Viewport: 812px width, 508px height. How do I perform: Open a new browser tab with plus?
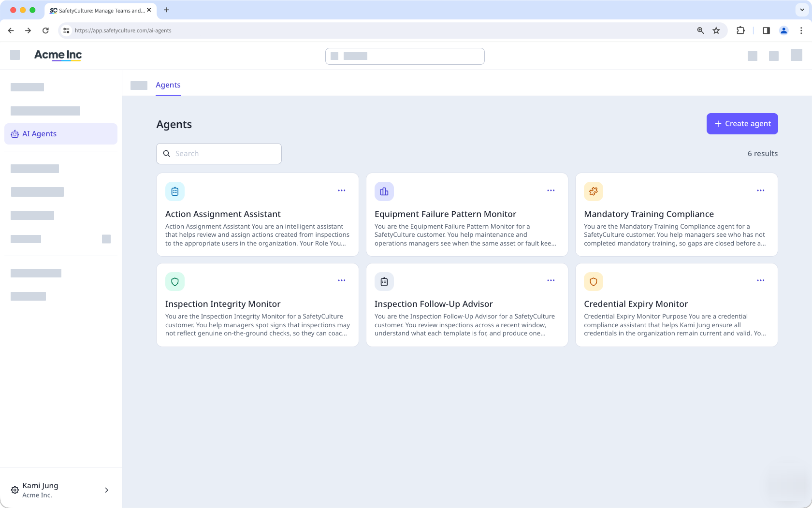pyautogui.click(x=166, y=10)
